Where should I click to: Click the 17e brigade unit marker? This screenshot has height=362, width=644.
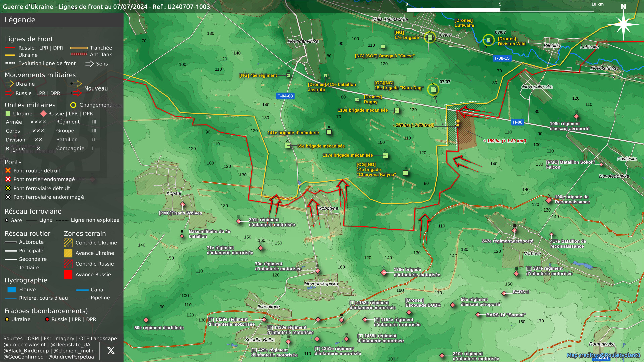430,37
